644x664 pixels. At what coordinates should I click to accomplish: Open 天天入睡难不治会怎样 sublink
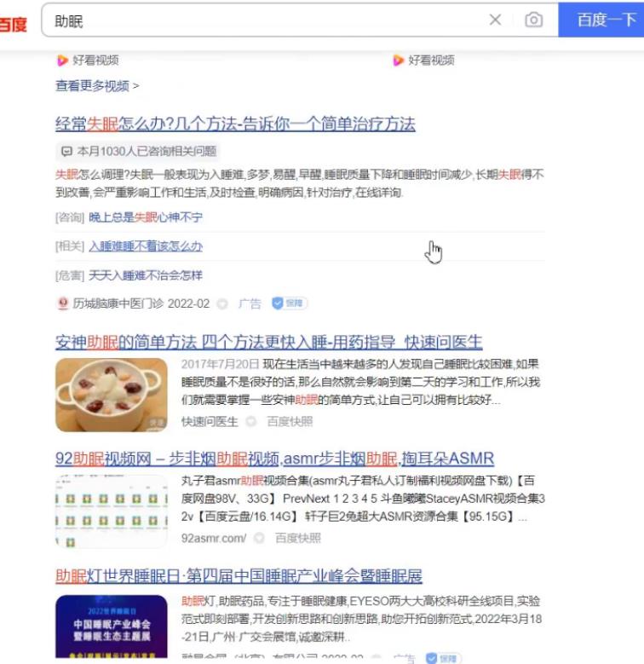[x=146, y=275]
